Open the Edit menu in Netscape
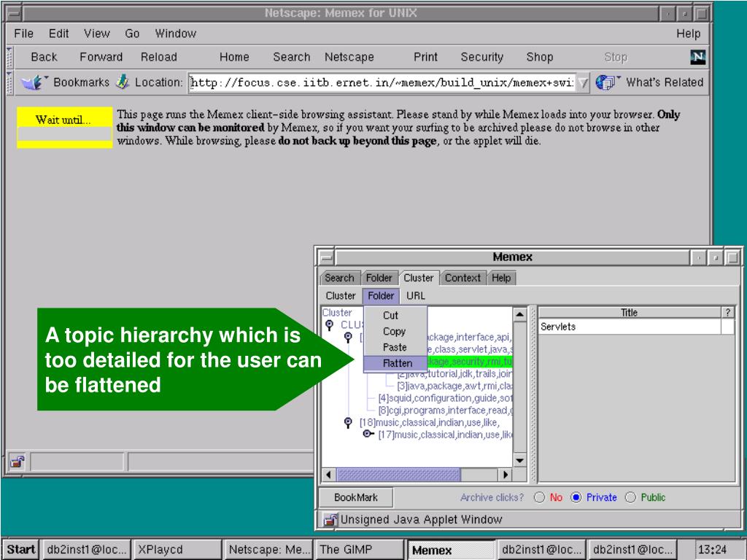This screenshot has width=747, height=560. pyautogui.click(x=58, y=34)
